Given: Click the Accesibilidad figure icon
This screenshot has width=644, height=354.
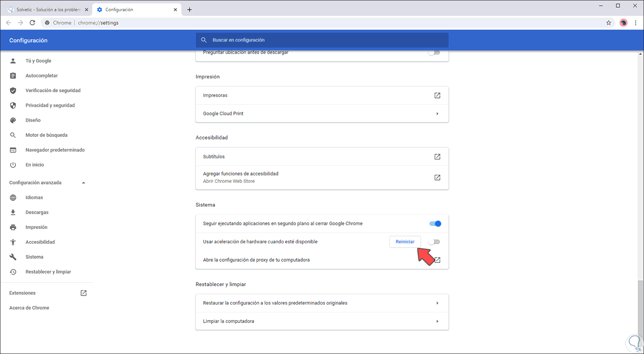Looking at the screenshot, I should (x=13, y=242).
